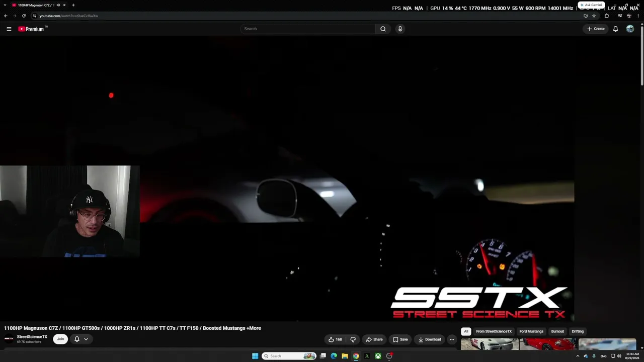This screenshot has height=362, width=644.
Task: Show hidden system tray icons
Action: tap(578, 356)
